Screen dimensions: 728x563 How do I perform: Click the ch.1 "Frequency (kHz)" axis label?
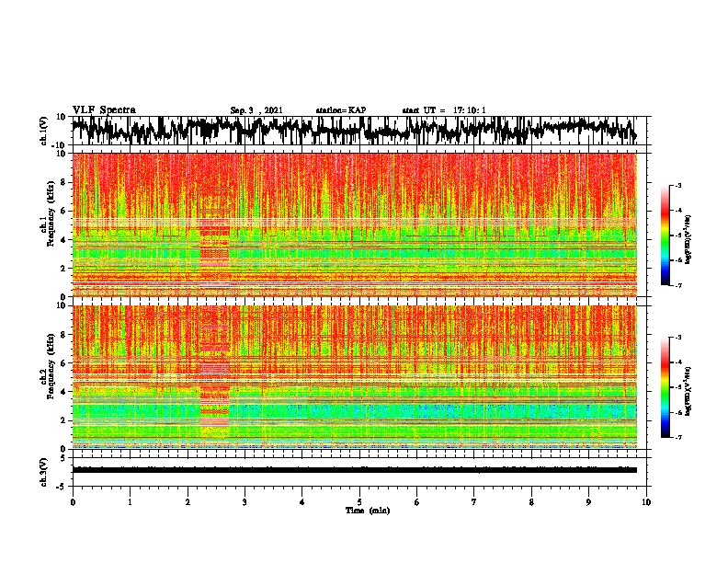tap(51, 213)
